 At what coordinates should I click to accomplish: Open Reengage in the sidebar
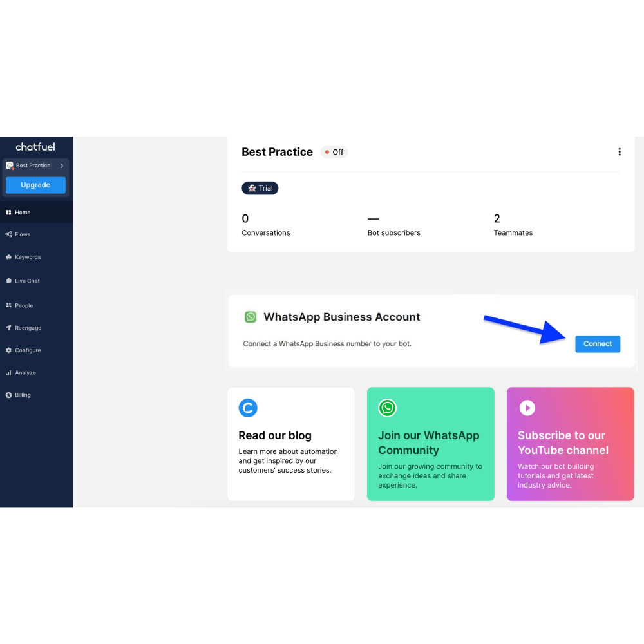tap(37, 327)
